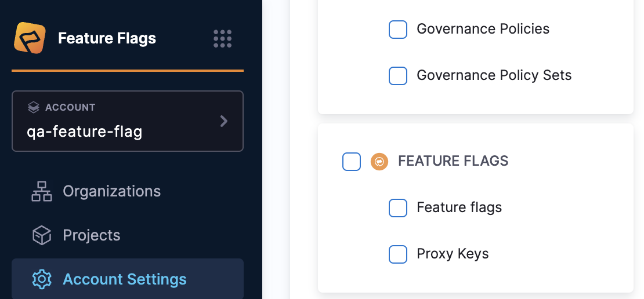
Task: Open the qa-feature-flag account dropdown
Action: tap(85, 132)
